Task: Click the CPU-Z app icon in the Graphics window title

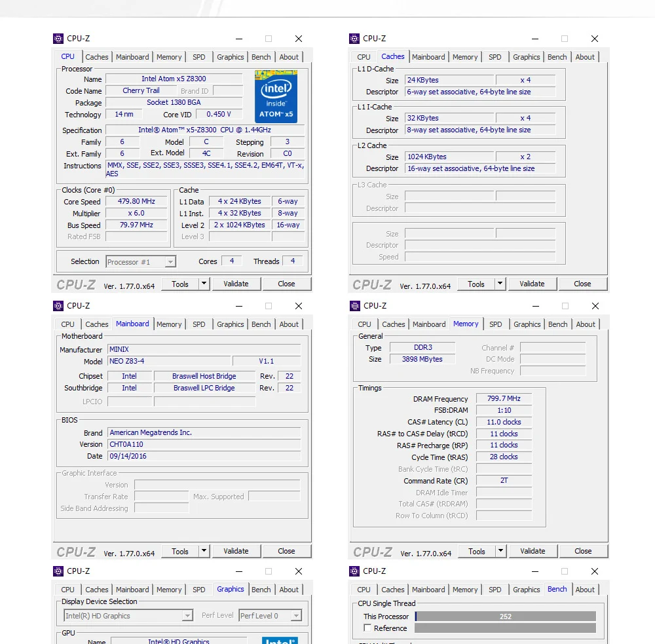Action: (58, 571)
